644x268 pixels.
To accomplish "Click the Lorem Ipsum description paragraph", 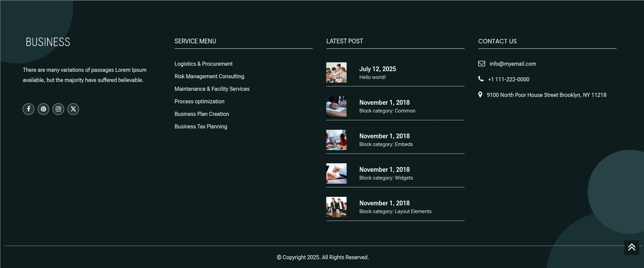I will click(x=85, y=75).
